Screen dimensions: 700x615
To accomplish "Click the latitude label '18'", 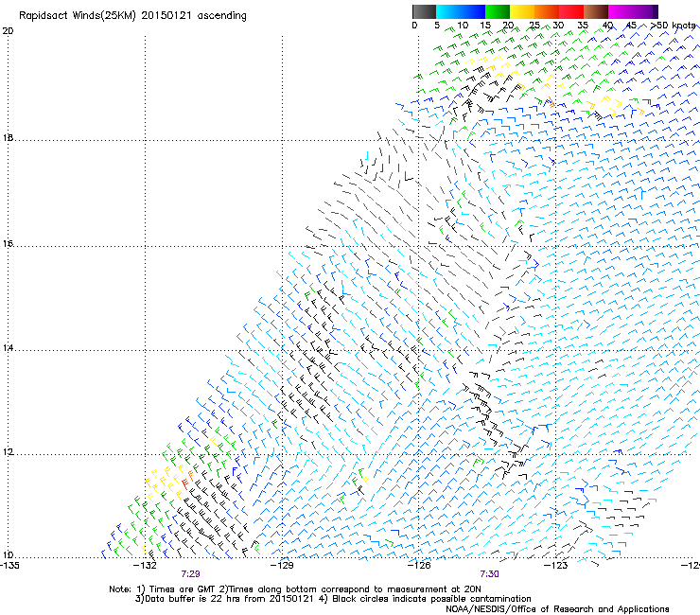I will (x=8, y=137).
